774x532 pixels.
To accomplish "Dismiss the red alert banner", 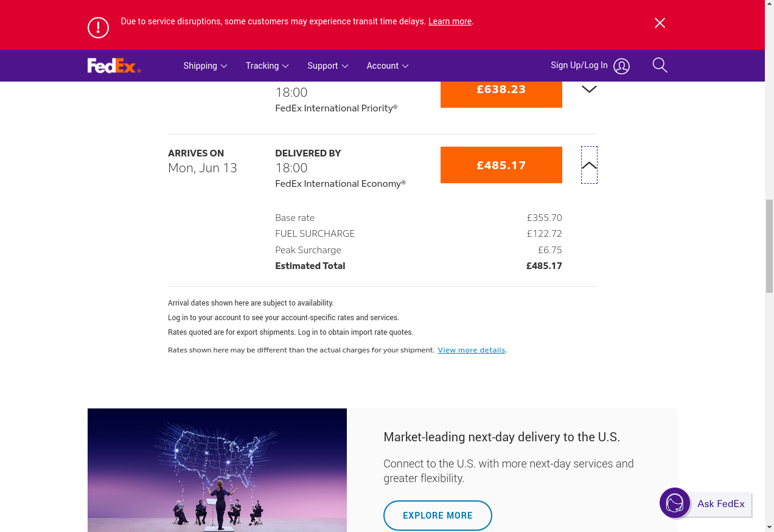I will click(660, 23).
